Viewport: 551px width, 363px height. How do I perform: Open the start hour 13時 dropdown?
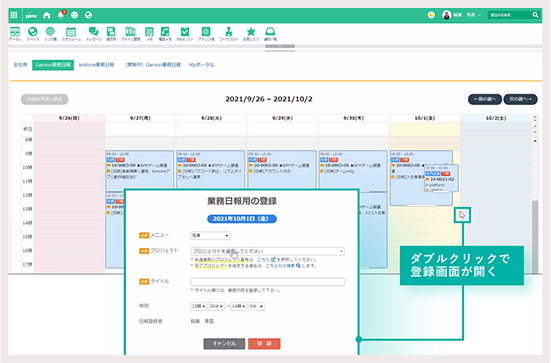click(x=199, y=306)
